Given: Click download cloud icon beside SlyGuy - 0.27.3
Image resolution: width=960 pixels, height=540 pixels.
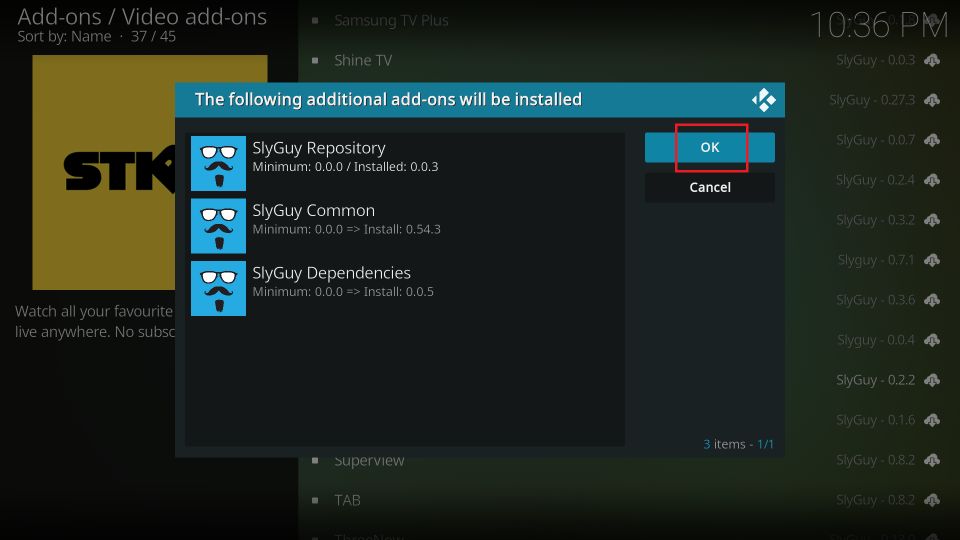Looking at the screenshot, I should coord(932,100).
